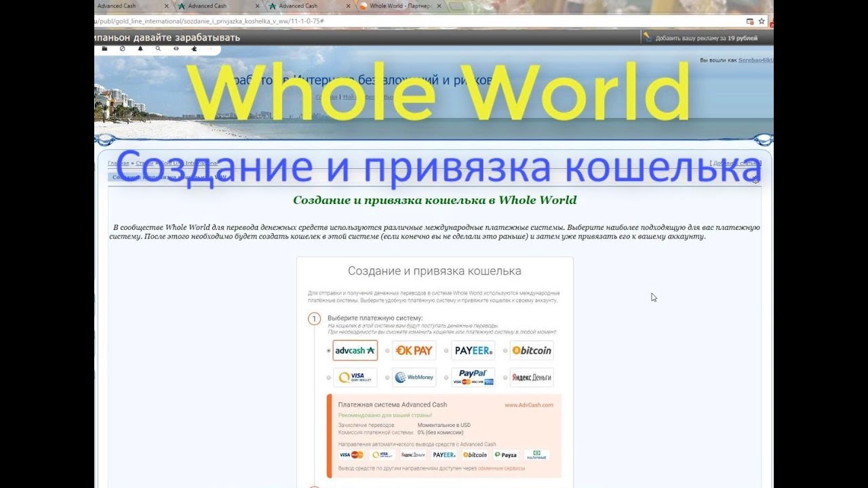This screenshot has width=868, height=488.
Task: Click the Наличные cash withdrawal icon
Action: (536, 455)
